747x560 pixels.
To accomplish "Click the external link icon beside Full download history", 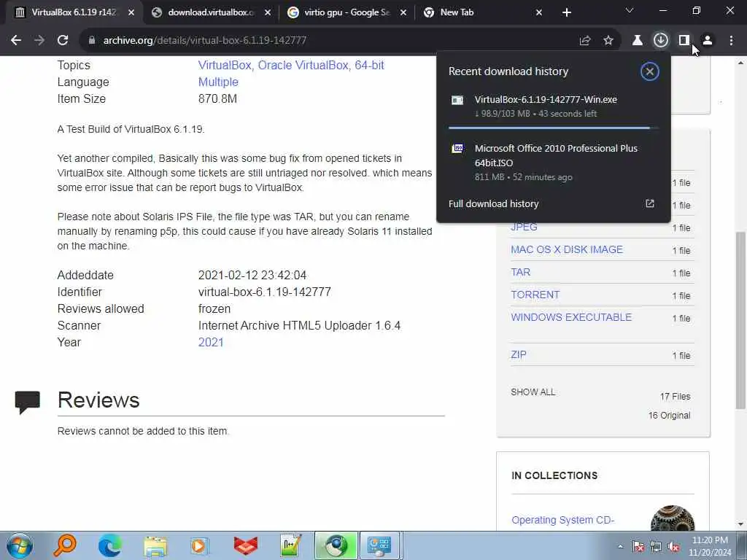I will (650, 204).
